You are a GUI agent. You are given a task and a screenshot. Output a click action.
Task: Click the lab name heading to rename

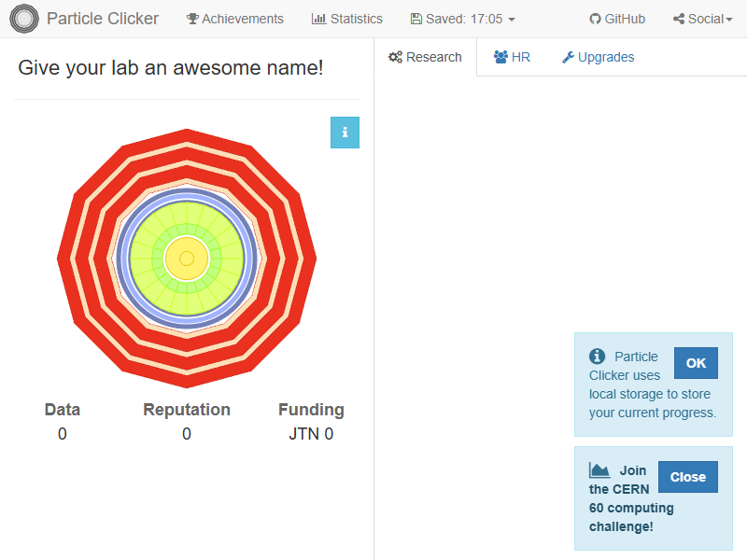click(x=171, y=67)
